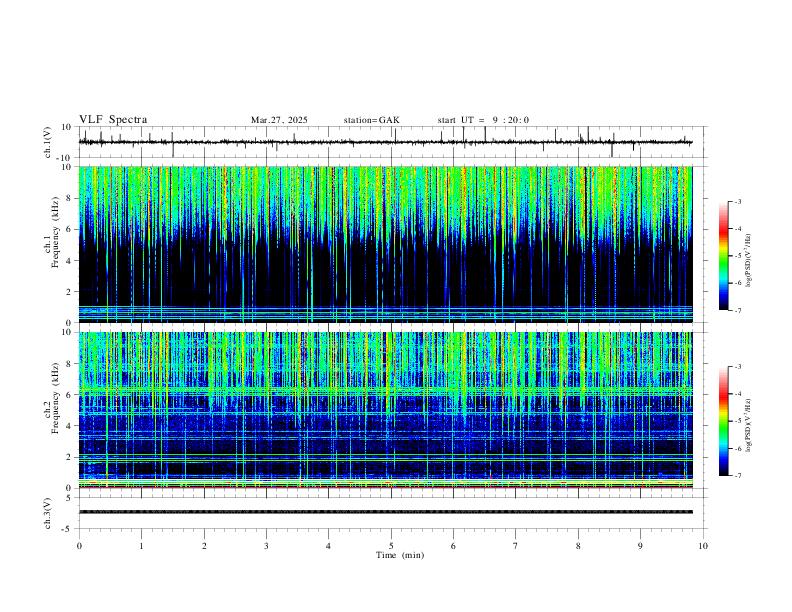The image size is (792, 612).
Task: Click the time axis tick label "5"
Action: click(x=391, y=546)
